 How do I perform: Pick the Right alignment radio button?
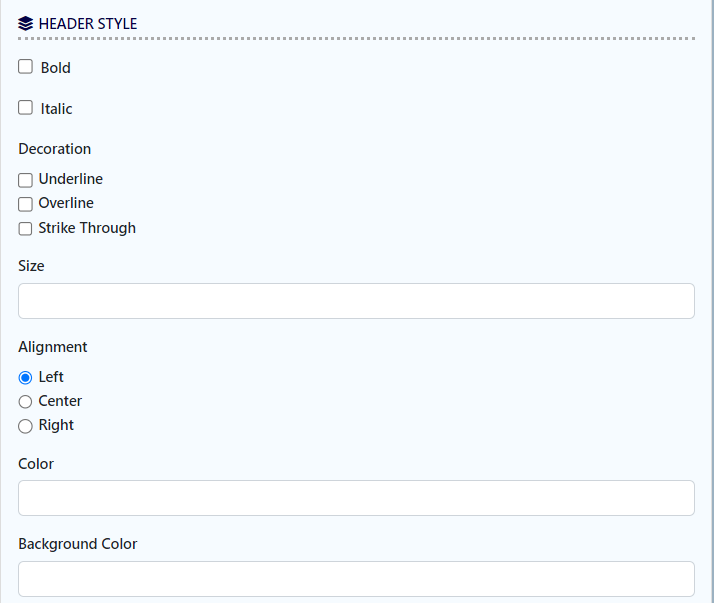(26, 426)
